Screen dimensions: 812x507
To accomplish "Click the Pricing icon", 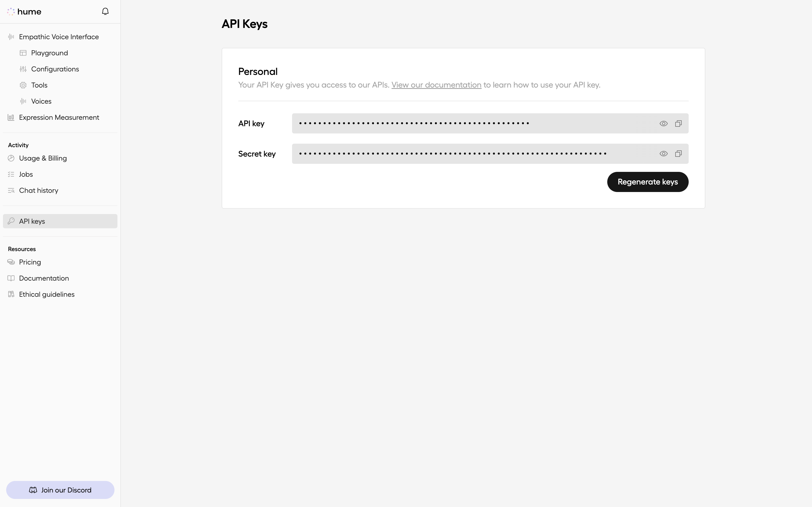I will point(10,262).
